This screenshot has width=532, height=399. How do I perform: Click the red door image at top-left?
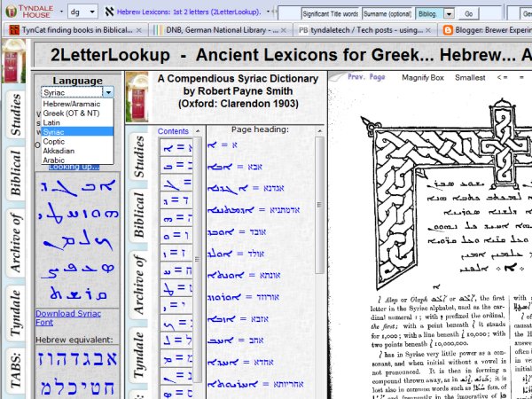pyautogui.click(x=13, y=61)
